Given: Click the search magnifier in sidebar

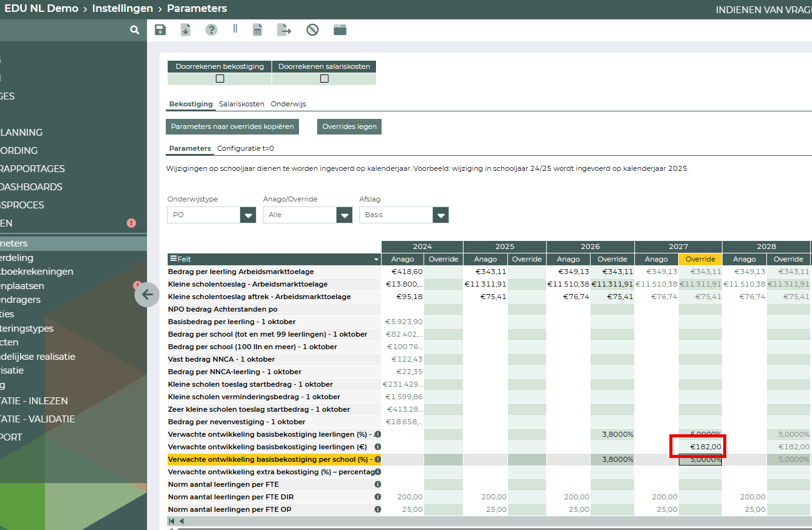Looking at the screenshot, I should 134,30.
